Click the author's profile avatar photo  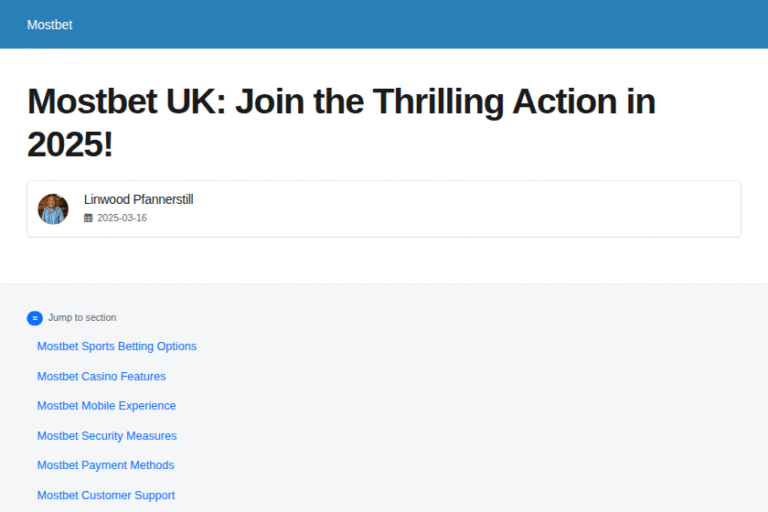click(53, 209)
